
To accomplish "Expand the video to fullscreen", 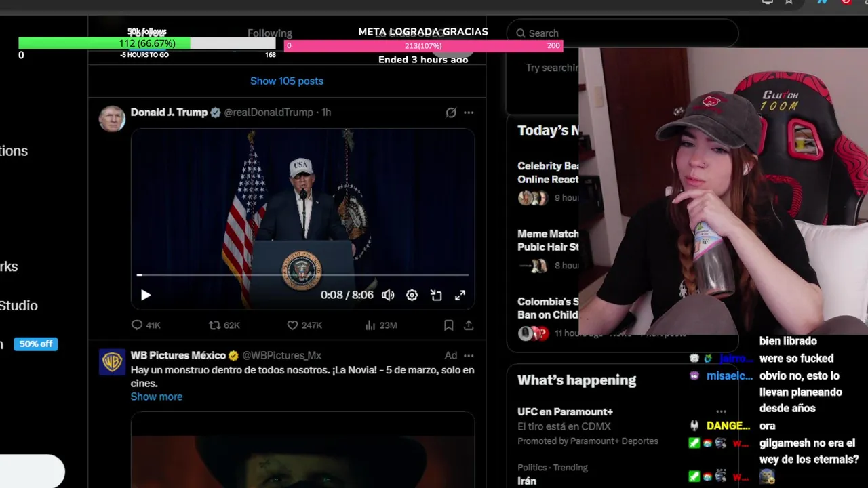I will click(460, 295).
